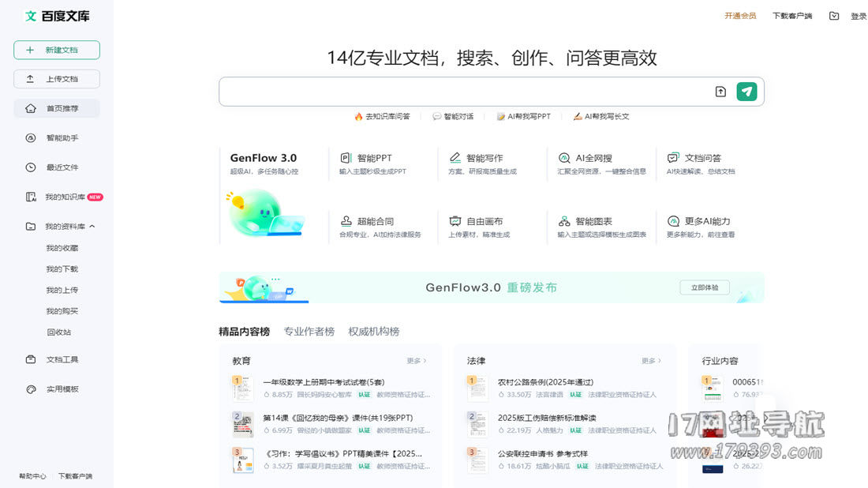Open 我的收藏 in the sidebar

point(62,248)
